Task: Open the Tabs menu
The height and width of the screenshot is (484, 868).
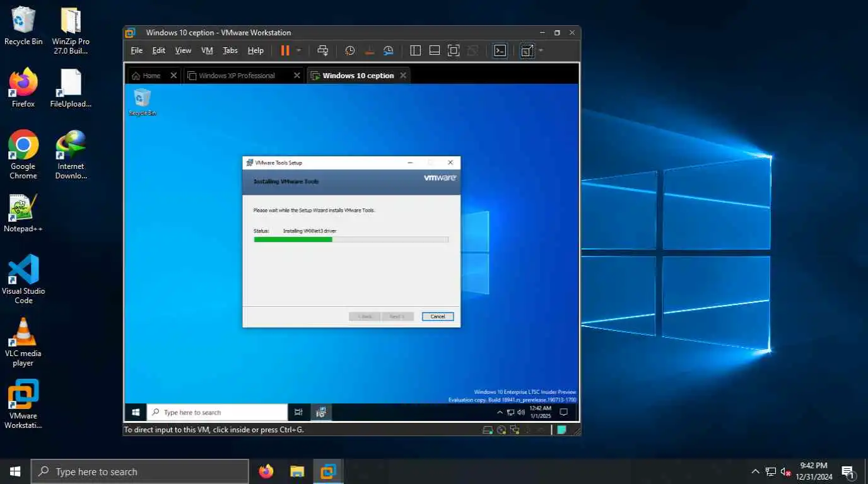Action: [x=230, y=50]
